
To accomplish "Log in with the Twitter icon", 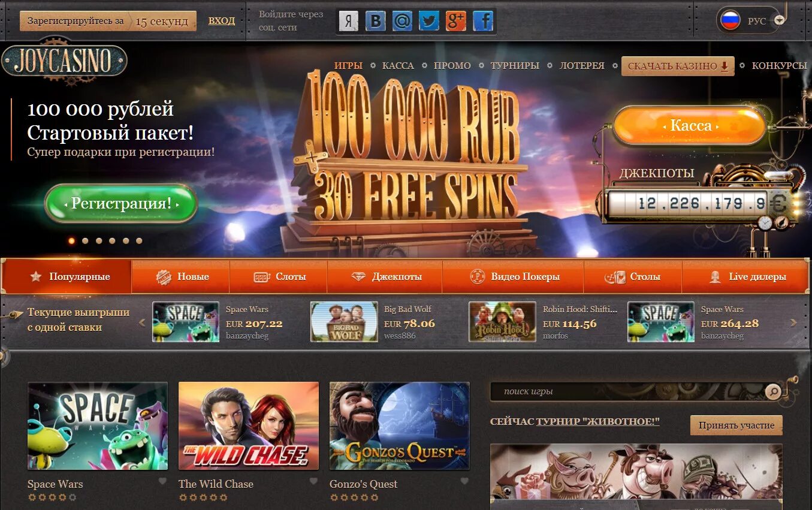I will [429, 22].
